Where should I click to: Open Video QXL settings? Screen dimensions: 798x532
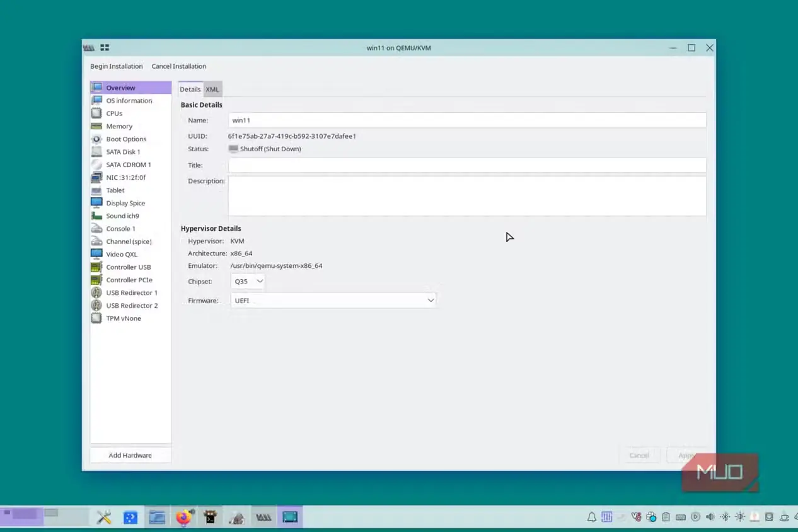130,254
